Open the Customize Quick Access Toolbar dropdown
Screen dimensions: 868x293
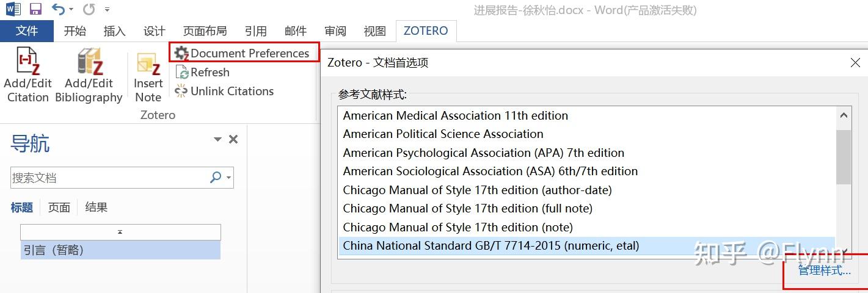(x=108, y=10)
